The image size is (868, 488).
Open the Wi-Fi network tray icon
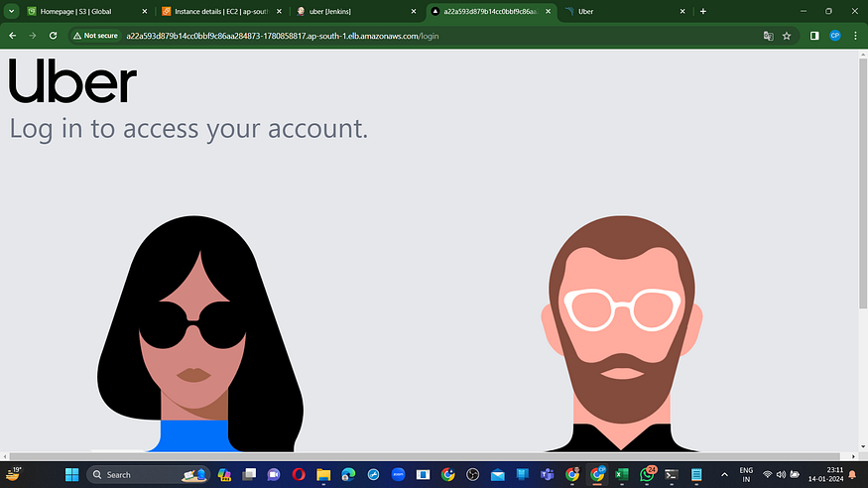pyautogui.click(x=767, y=475)
